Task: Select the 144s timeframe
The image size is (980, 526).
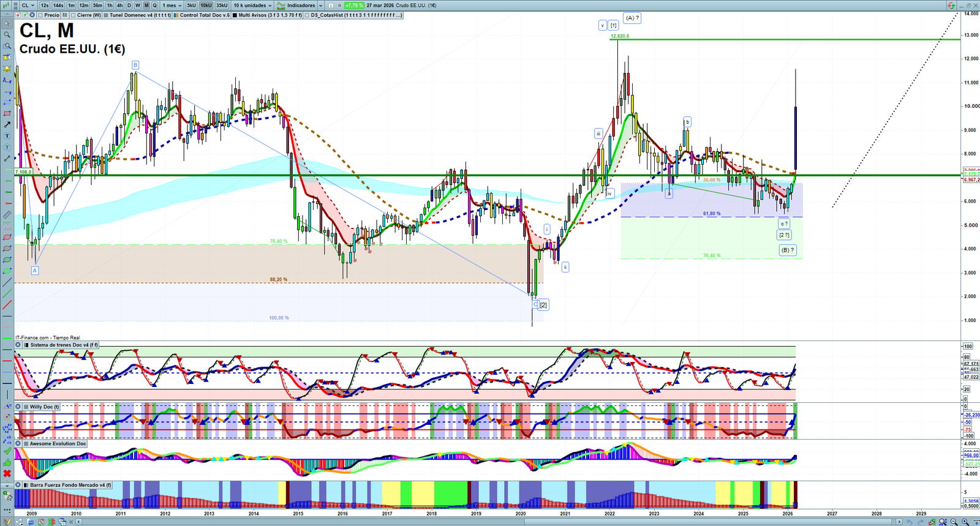Action: click(58, 6)
